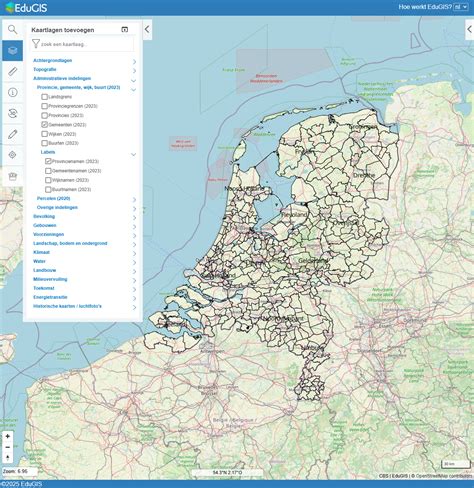The image size is (474, 488).
Task: Click the Groningen label on map
Action: click(363, 127)
